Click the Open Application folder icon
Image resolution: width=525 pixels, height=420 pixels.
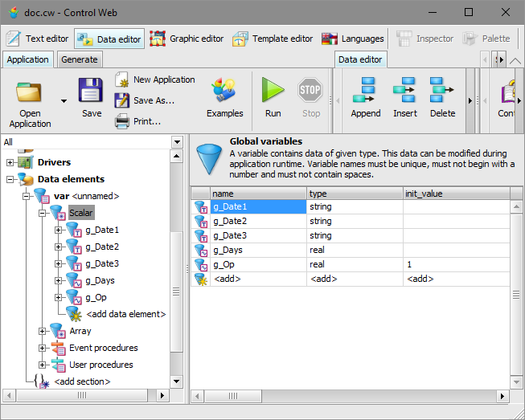[x=30, y=93]
